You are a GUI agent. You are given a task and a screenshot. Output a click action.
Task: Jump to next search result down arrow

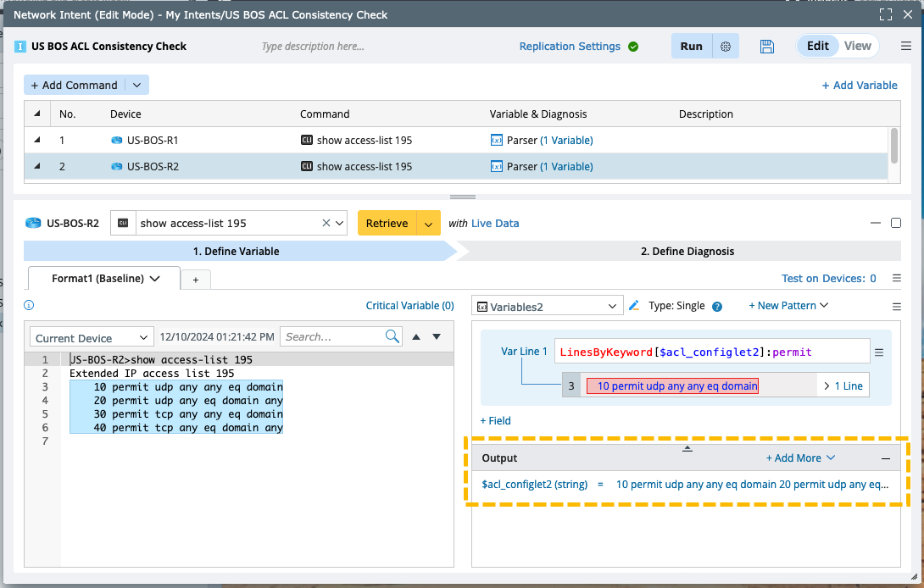click(x=437, y=336)
